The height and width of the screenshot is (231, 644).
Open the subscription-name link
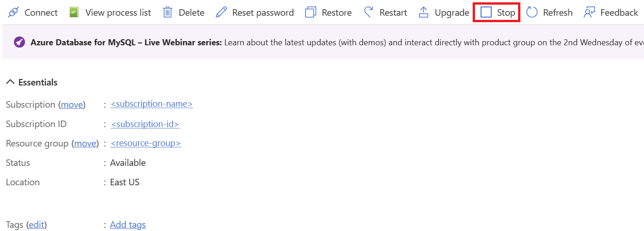[152, 104]
